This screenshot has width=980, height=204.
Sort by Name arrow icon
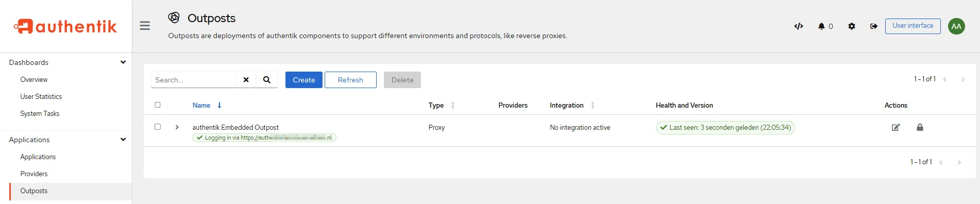(x=219, y=105)
